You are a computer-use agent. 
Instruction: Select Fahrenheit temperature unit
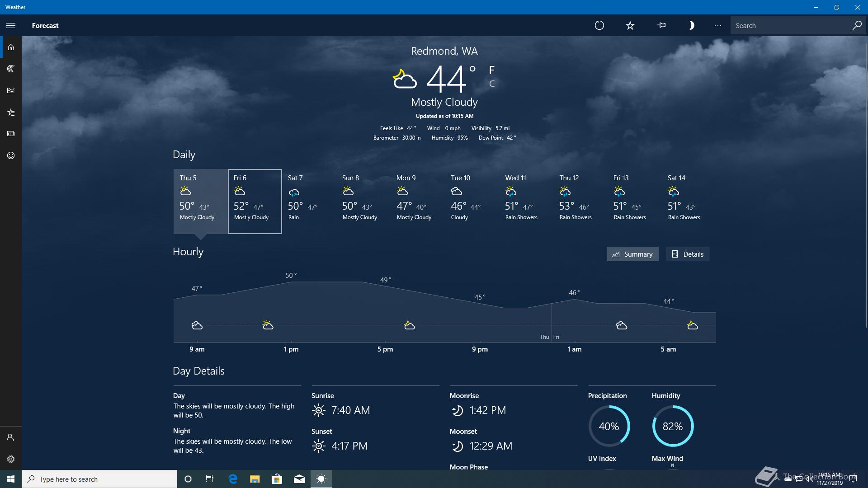[x=492, y=70]
